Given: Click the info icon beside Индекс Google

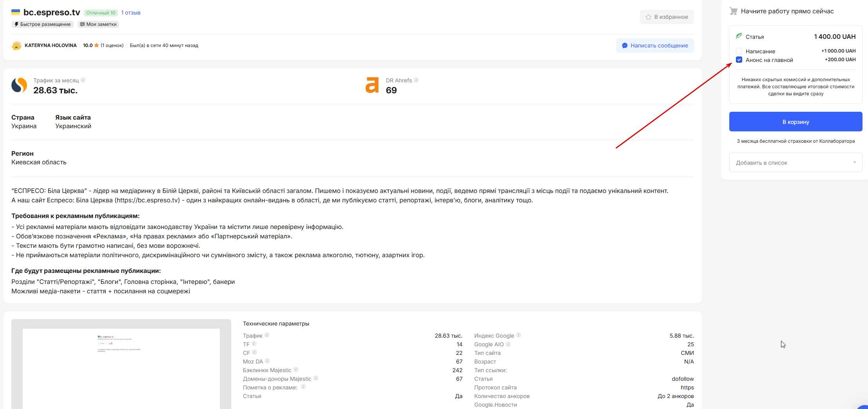Looking at the screenshot, I should tap(518, 335).
